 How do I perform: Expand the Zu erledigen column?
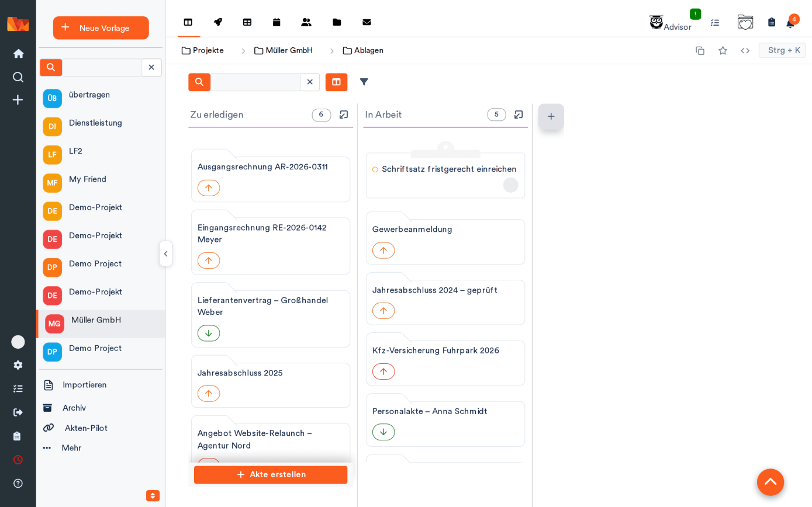click(344, 114)
